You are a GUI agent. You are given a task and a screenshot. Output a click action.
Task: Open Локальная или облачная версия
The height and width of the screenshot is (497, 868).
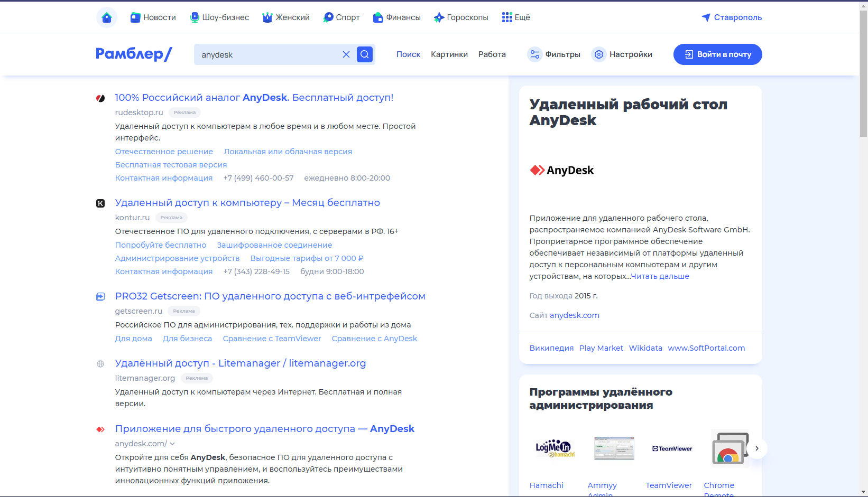tap(288, 152)
